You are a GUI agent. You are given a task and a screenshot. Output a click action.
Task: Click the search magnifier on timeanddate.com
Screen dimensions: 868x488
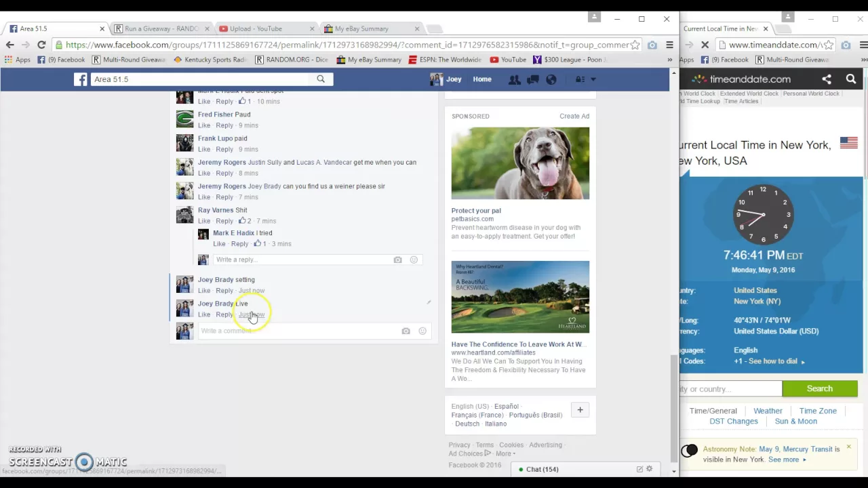851,79
